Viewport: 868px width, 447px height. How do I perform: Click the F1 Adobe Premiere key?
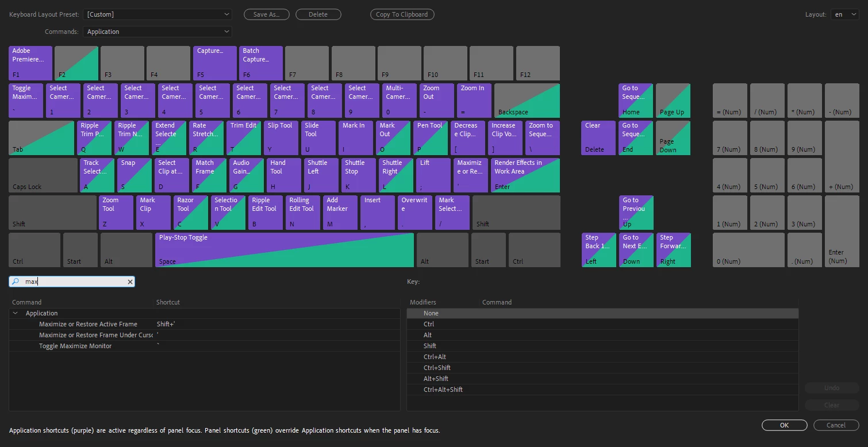coord(30,63)
